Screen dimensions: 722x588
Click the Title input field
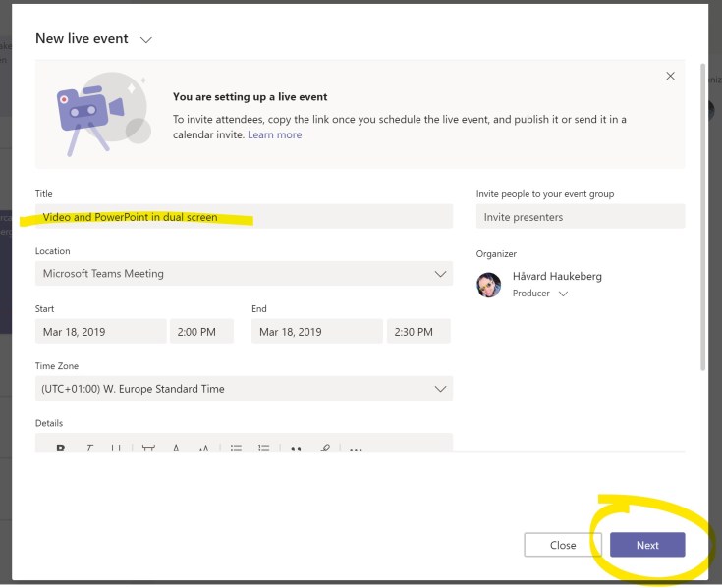pyautogui.click(x=244, y=217)
